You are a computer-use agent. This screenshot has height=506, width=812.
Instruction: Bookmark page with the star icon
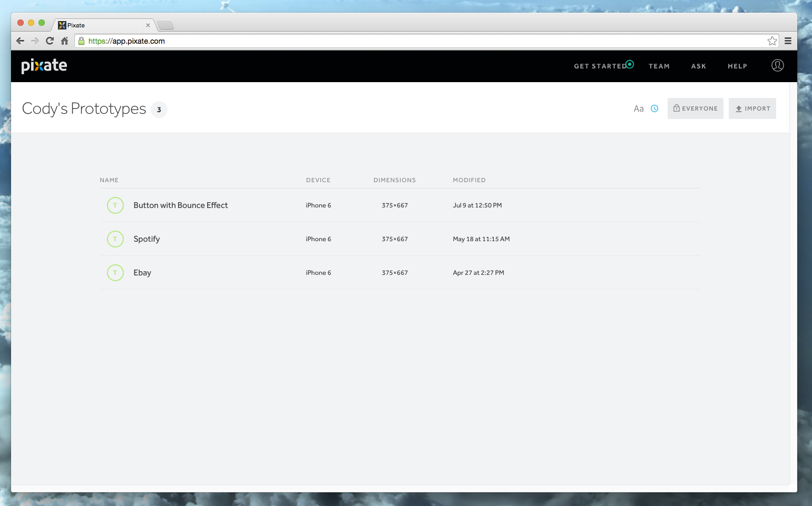tap(772, 41)
